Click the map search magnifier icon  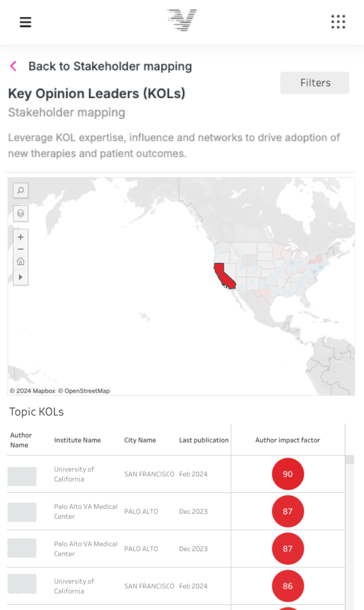pyautogui.click(x=21, y=191)
